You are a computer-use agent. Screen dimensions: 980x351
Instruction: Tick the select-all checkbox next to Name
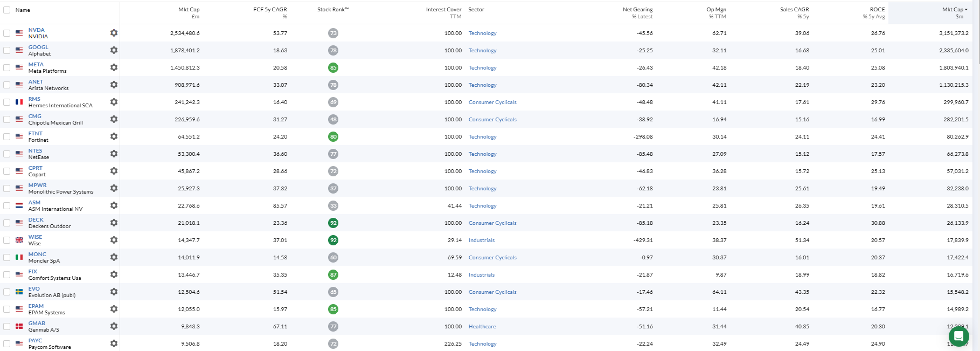[x=6, y=10]
